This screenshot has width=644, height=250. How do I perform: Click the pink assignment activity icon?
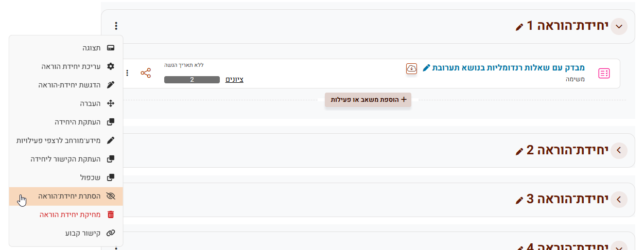click(x=604, y=73)
